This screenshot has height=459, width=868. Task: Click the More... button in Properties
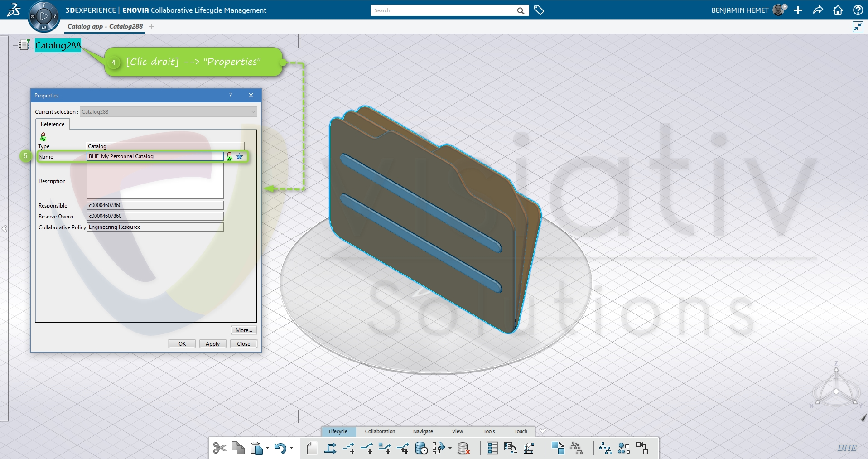tap(244, 330)
